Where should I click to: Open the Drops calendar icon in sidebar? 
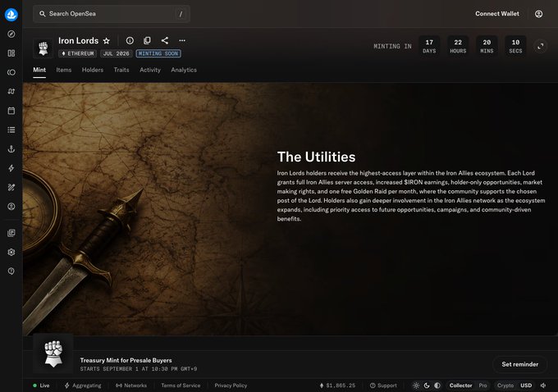click(x=11, y=111)
